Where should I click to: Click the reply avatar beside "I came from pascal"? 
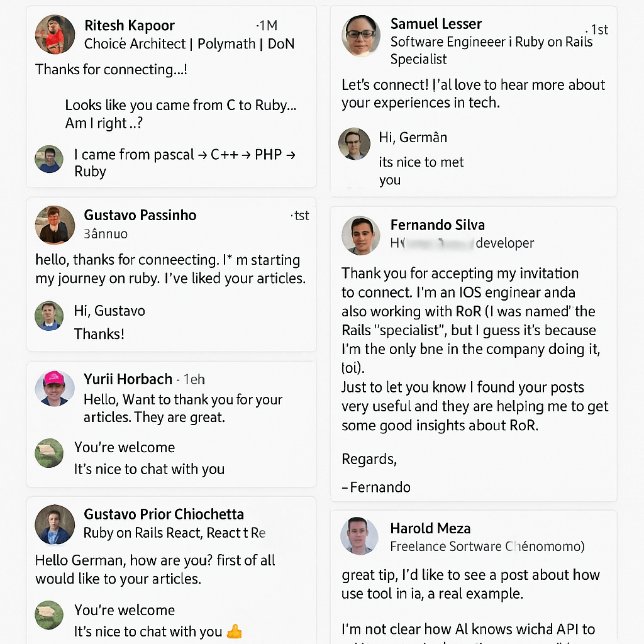coord(49,159)
